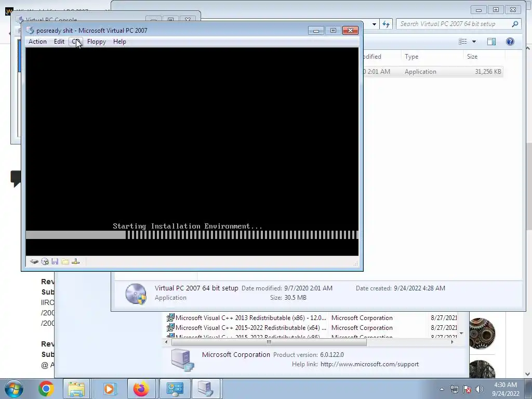The height and width of the screenshot is (399, 532).
Task: Click icon of Visual C++ 2015-2022 (x64) row
Action: point(170,328)
